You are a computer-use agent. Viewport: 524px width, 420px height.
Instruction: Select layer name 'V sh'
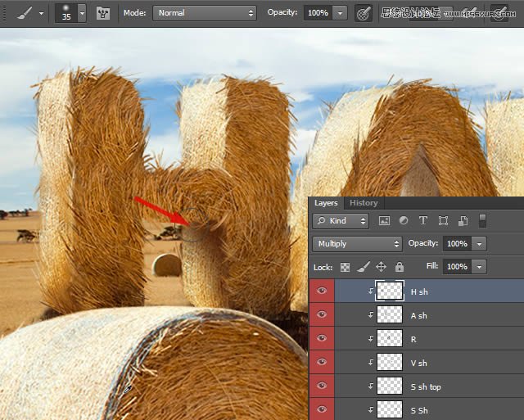pos(418,364)
